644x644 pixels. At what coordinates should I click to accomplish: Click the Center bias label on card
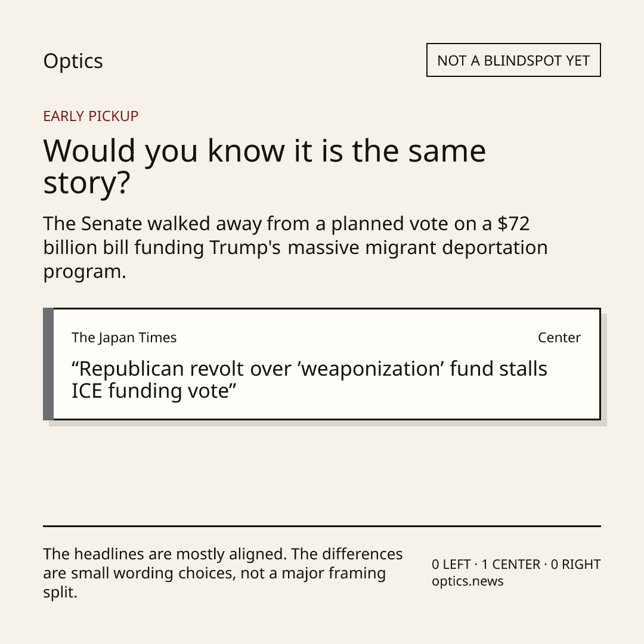[559, 338]
